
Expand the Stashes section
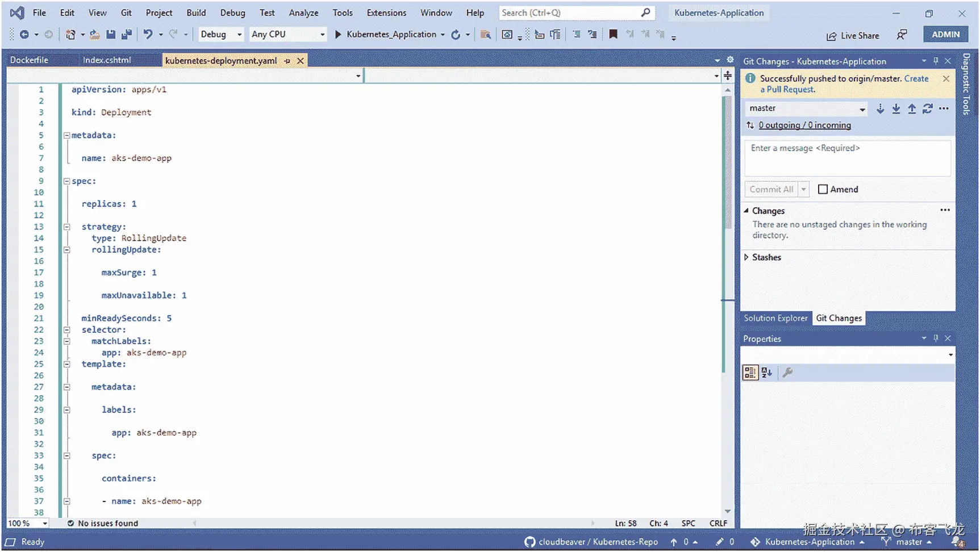click(747, 257)
